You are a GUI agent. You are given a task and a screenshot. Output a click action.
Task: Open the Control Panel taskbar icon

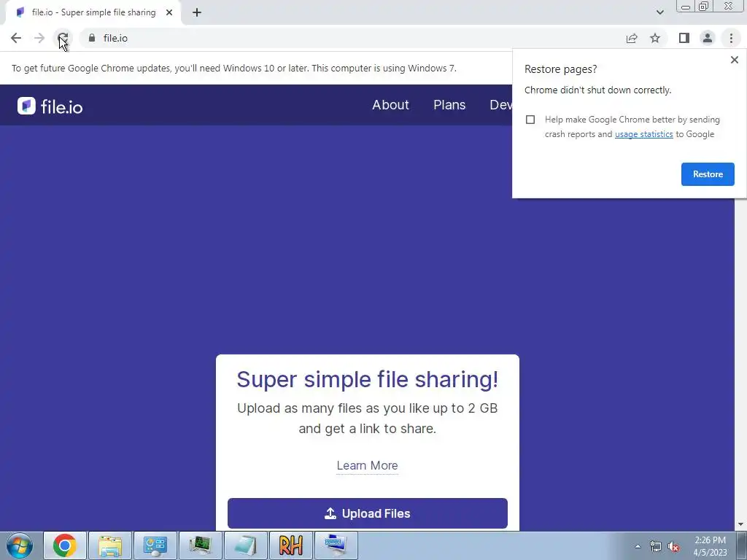(155, 545)
